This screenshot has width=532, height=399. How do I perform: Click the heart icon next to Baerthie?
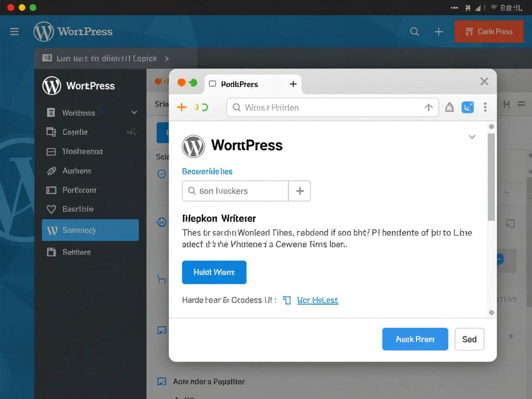click(x=52, y=209)
